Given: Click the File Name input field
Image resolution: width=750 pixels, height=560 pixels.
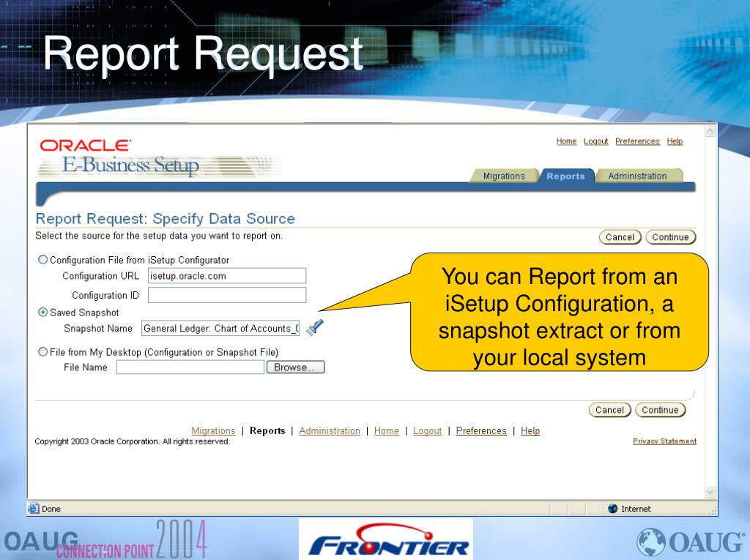Looking at the screenshot, I should coord(190,367).
